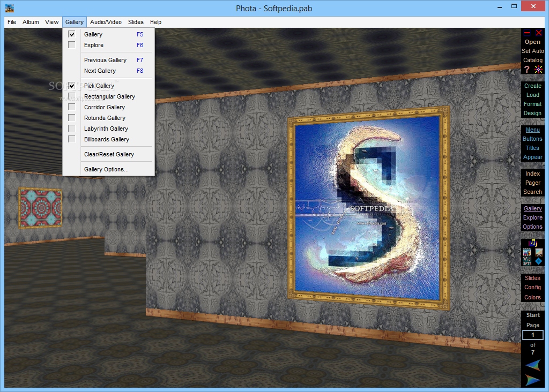Image resolution: width=549 pixels, height=392 pixels.
Task: Select the large framed Softpedia picture
Action: (368, 208)
